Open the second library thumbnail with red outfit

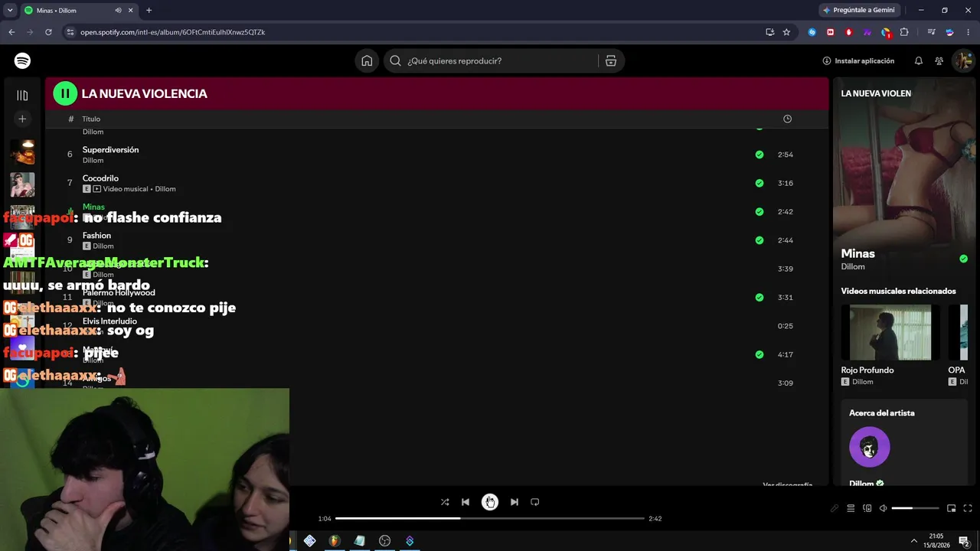[x=22, y=184]
